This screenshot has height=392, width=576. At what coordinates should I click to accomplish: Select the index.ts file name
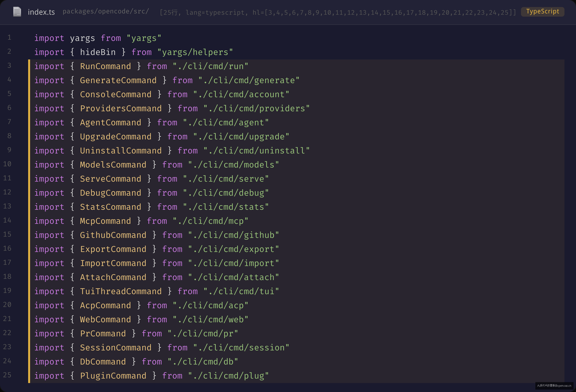pyautogui.click(x=41, y=12)
